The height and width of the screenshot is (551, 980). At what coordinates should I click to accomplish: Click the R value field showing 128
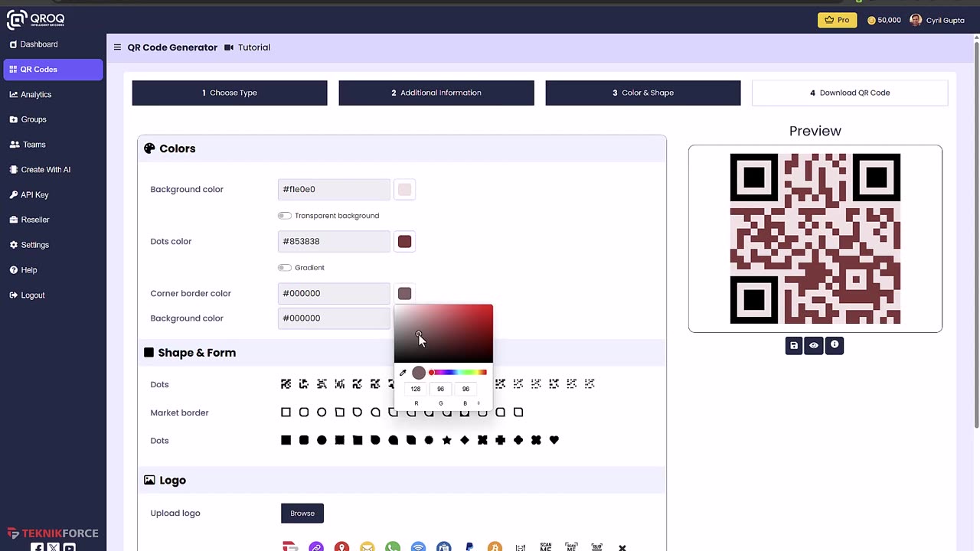point(416,389)
